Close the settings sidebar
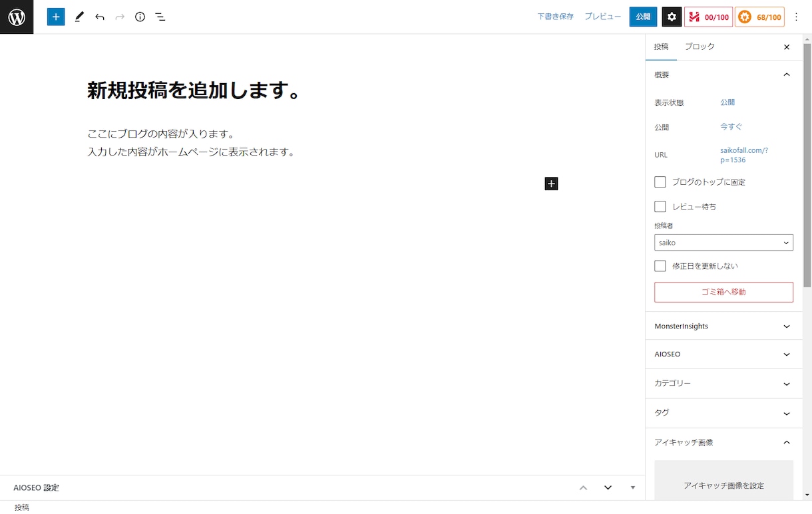The width and height of the screenshot is (812, 514). 787,47
